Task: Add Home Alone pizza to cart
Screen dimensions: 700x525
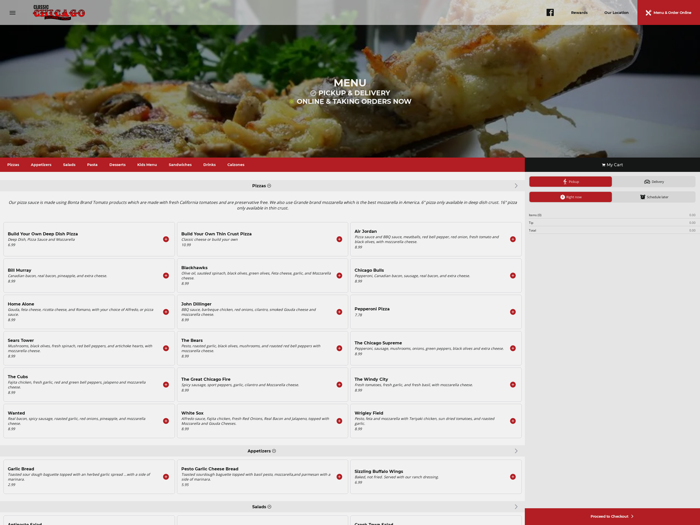Action: pyautogui.click(x=166, y=312)
